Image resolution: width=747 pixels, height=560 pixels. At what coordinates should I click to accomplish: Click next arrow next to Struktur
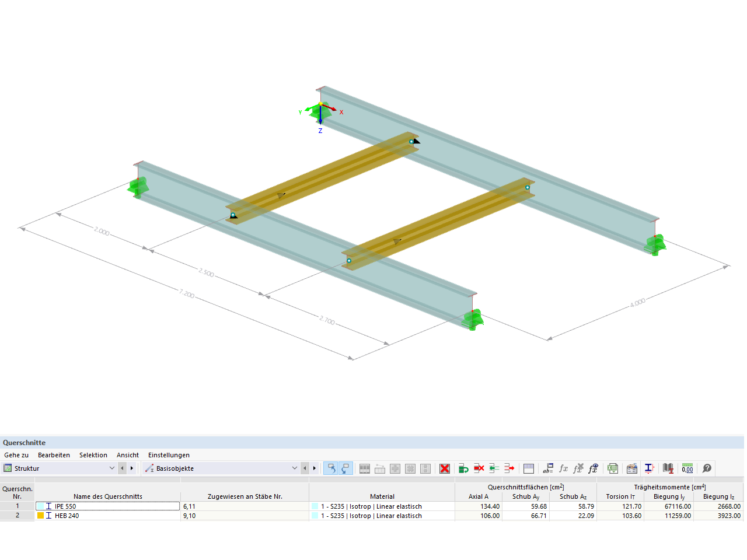click(132, 468)
